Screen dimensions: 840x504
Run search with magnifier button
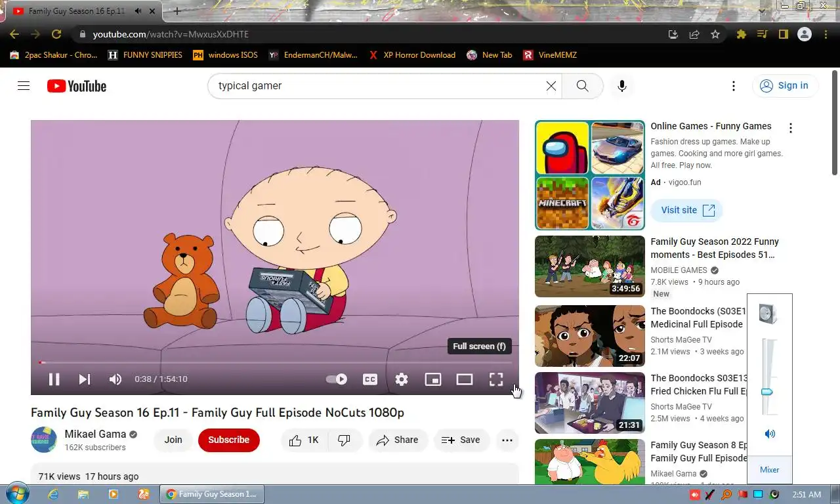pos(582,86)
